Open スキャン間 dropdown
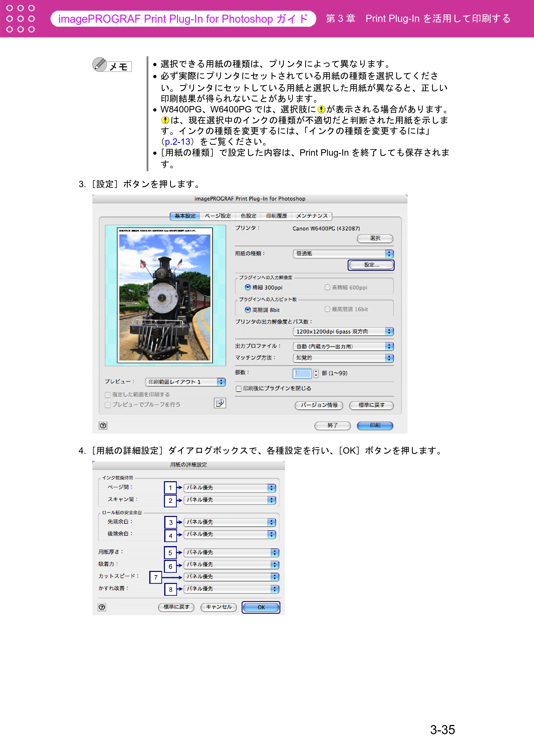 [229, 500]
